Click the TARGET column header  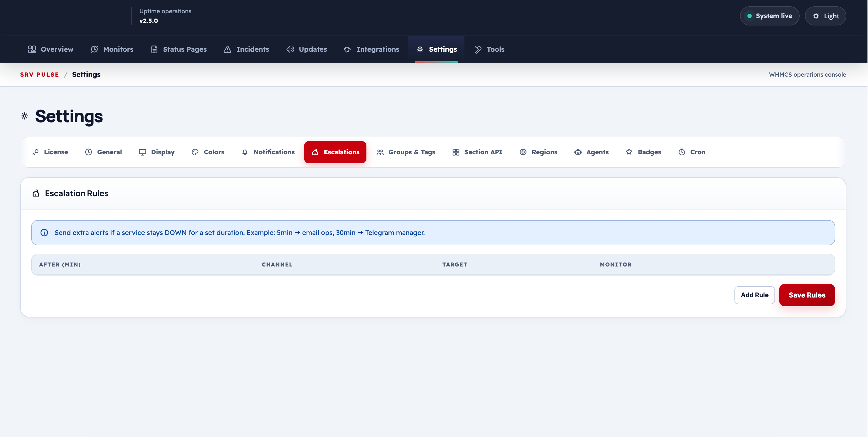(x=455, y=265)
